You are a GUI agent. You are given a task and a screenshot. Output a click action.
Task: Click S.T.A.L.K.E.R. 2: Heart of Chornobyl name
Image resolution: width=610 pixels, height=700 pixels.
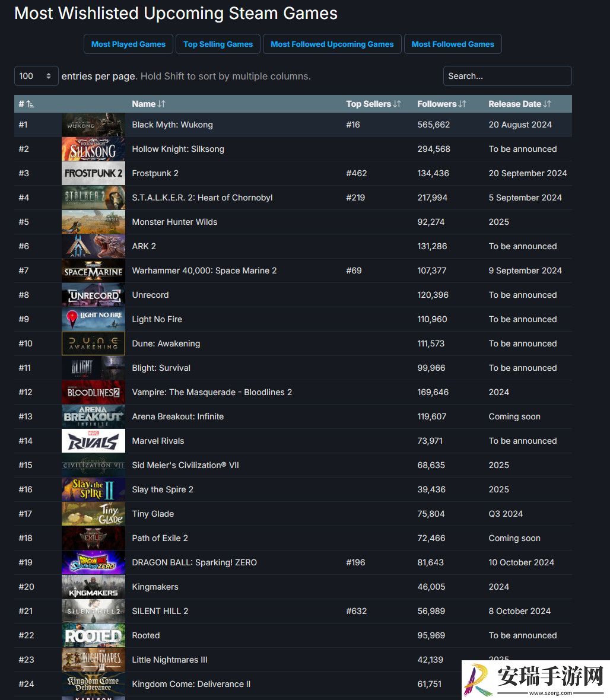click(x=202, y=198)
